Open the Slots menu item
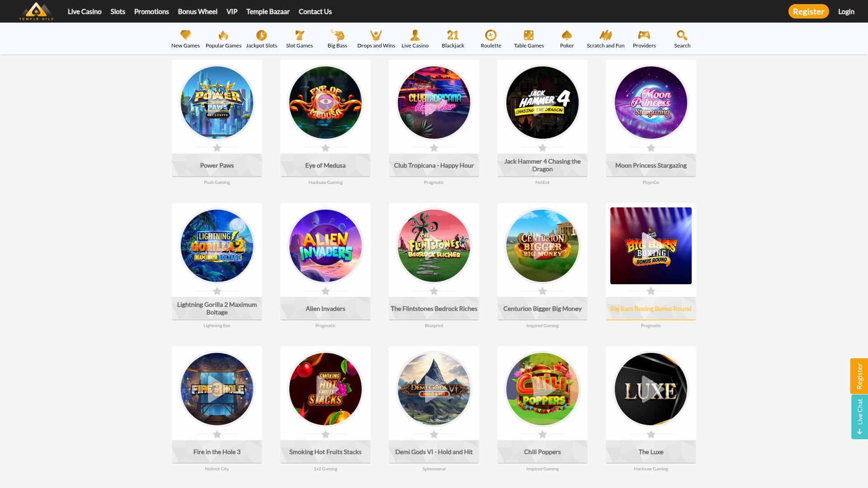 [x=118, y=11]
